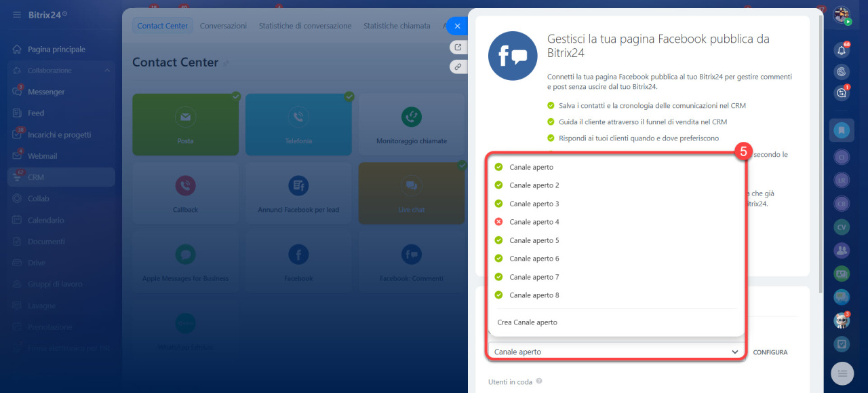Image resolution: width=868 pixels, height=393 pixels.
Task: Open Annunci Facebook per lead icon
Action: click(x=298, y=185)
